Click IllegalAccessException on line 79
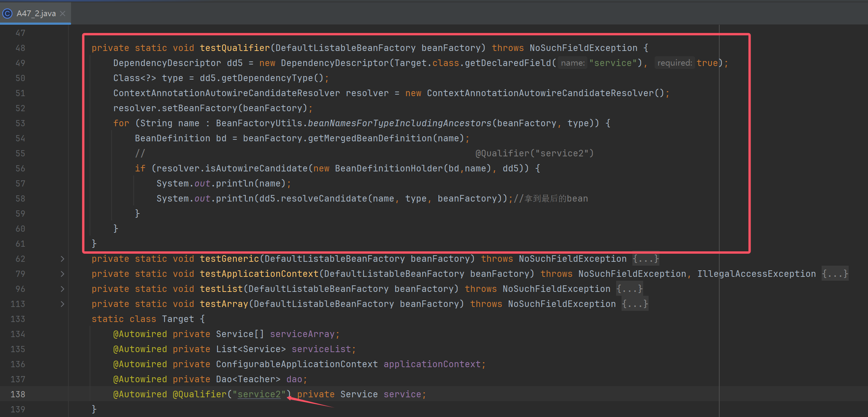This screenshot has height=417, width=868. coord(756,274)
